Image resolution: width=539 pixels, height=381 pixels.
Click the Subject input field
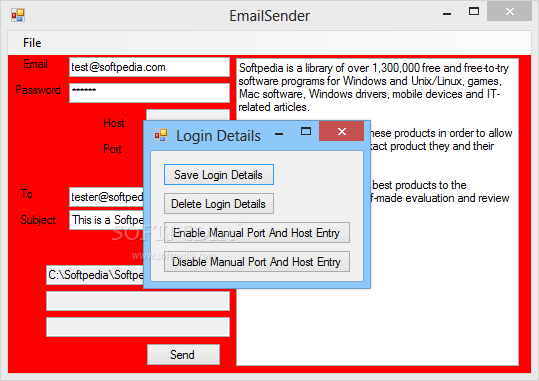[106, 220]
